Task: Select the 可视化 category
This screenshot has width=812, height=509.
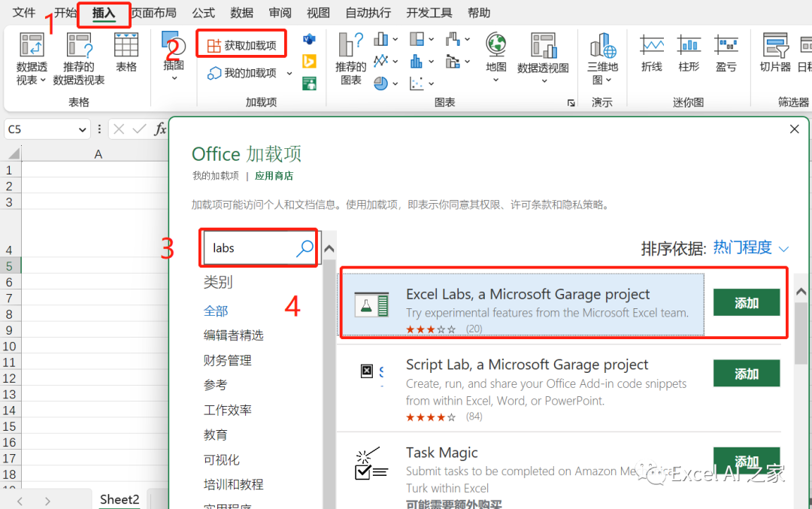Action: (x=222, y=459)
